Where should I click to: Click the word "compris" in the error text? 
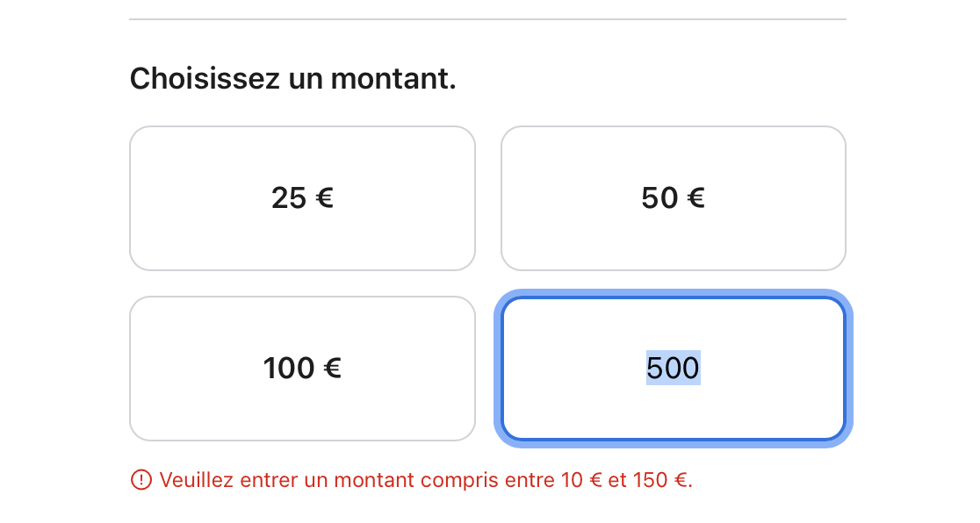point(458,481)
